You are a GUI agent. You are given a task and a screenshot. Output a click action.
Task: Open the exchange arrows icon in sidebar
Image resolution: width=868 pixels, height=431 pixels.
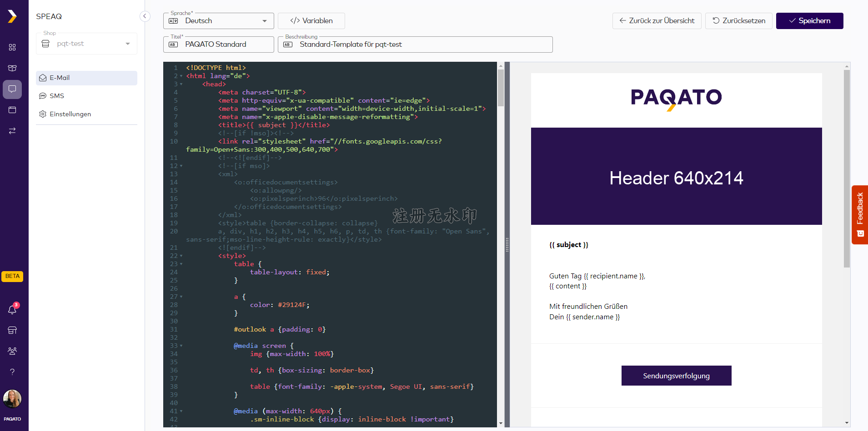12,131
